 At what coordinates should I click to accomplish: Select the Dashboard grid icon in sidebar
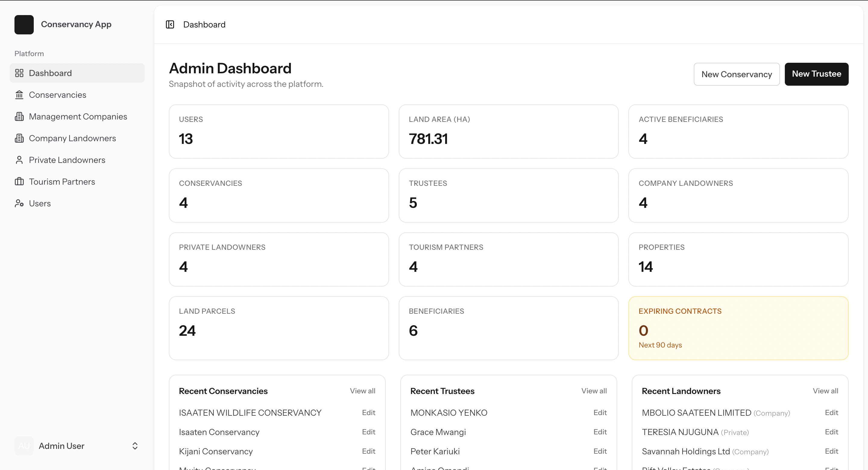20,73
